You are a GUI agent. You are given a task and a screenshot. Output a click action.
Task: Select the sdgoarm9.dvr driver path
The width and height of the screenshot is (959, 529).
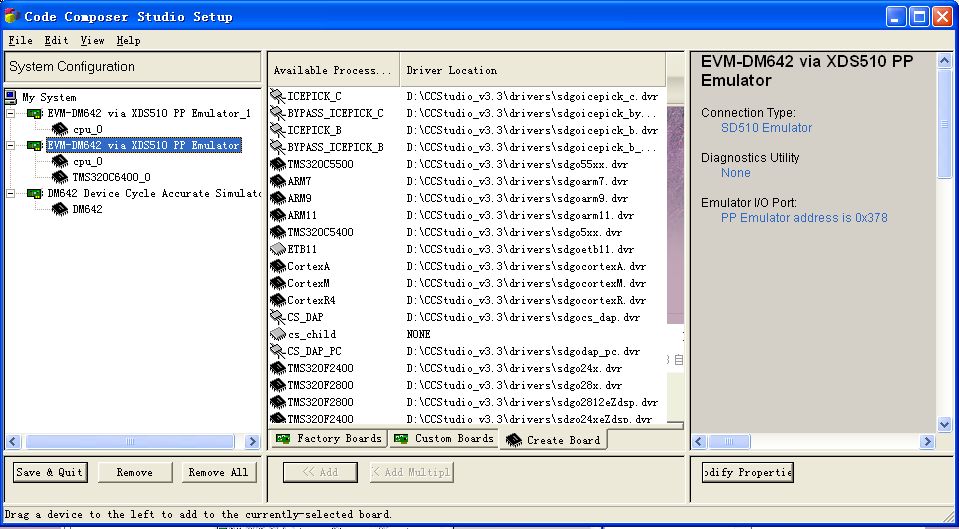click(x=517, y=198)
